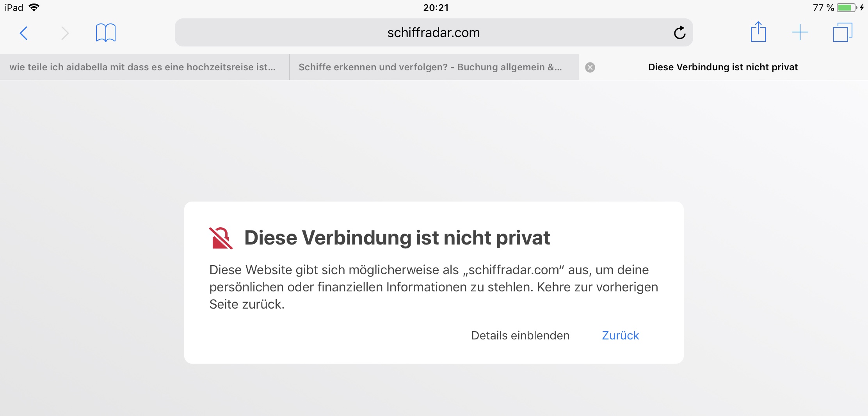This screenshot has width=868, height=416.
Task: Open the bookmarks book icon
Action: pyautogui.click(x=105, y=33)
